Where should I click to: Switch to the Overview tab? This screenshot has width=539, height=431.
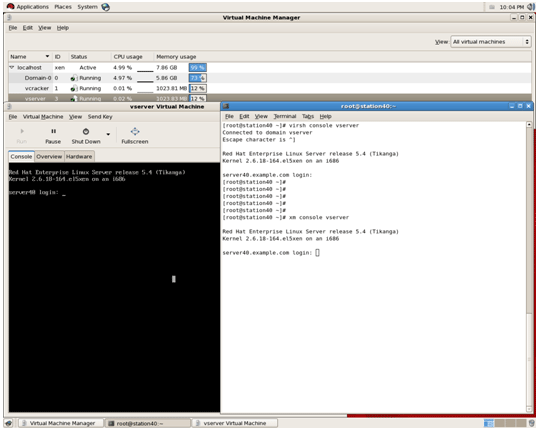[x=49, y=156]
